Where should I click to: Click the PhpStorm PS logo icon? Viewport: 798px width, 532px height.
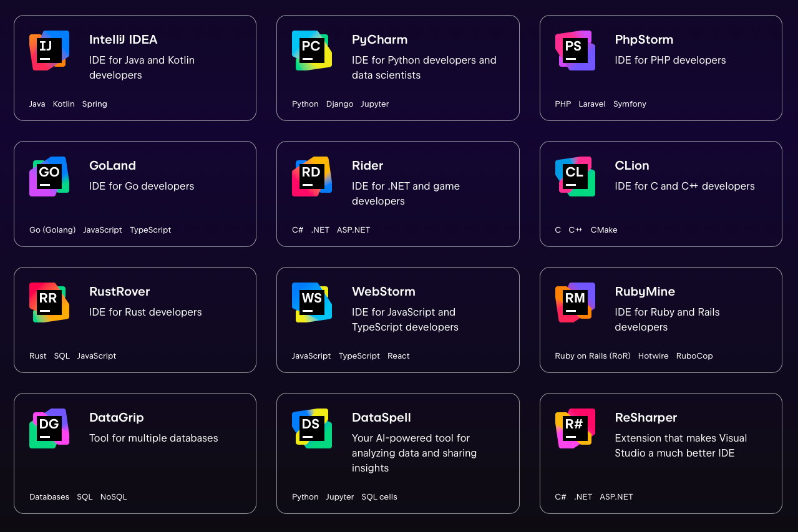tap(575, 51)
